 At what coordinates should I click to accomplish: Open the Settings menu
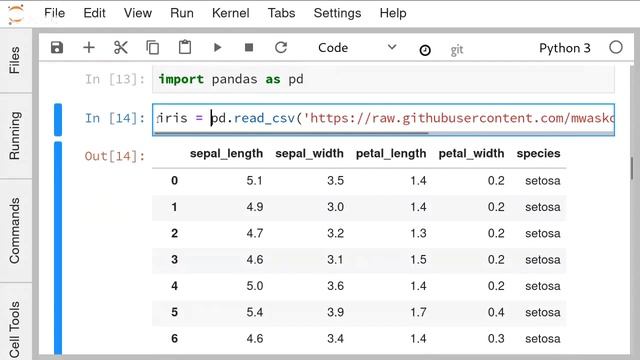pos(337,13)
